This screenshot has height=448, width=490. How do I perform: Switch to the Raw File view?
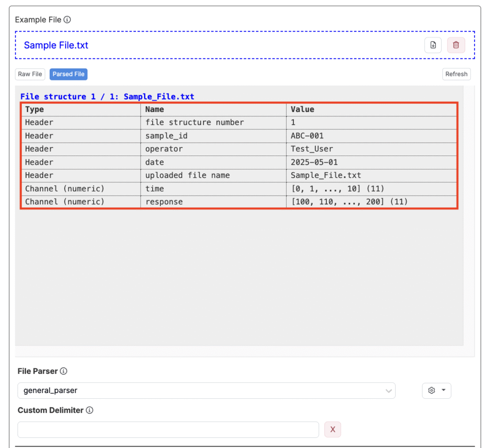point(30,74)
